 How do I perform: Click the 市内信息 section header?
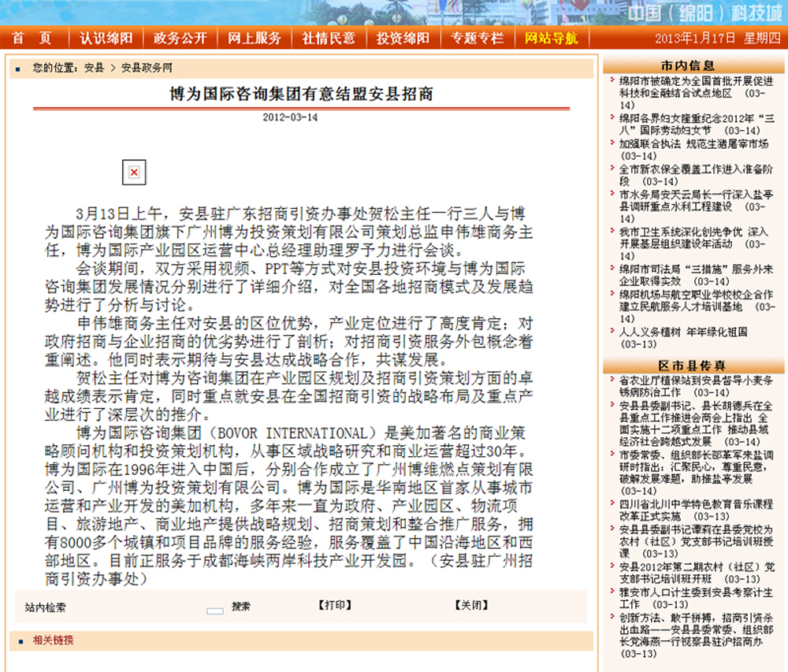[687, 66]
